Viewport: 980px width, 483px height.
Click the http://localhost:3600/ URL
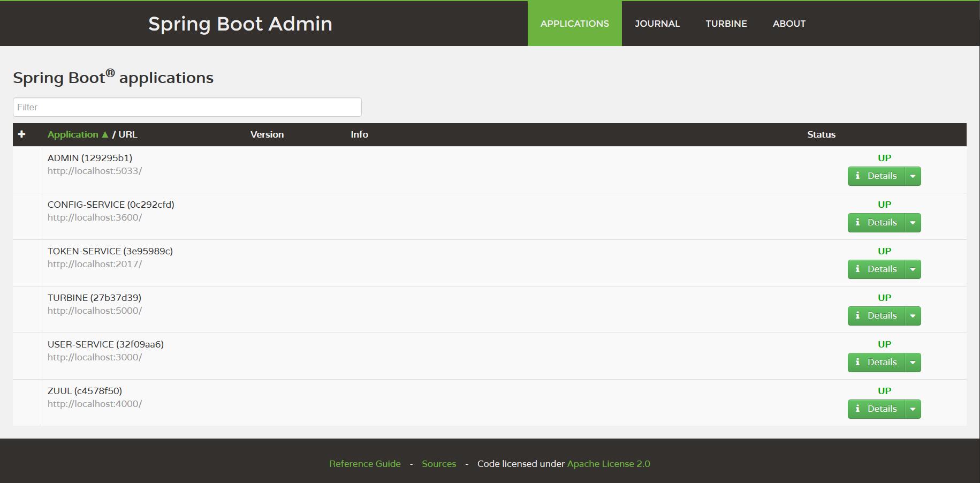(95, 217)
